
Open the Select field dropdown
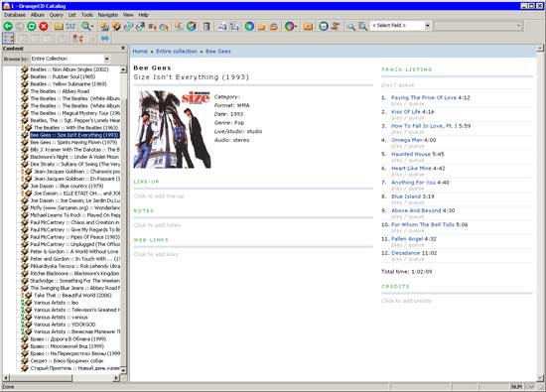[427, 26]
